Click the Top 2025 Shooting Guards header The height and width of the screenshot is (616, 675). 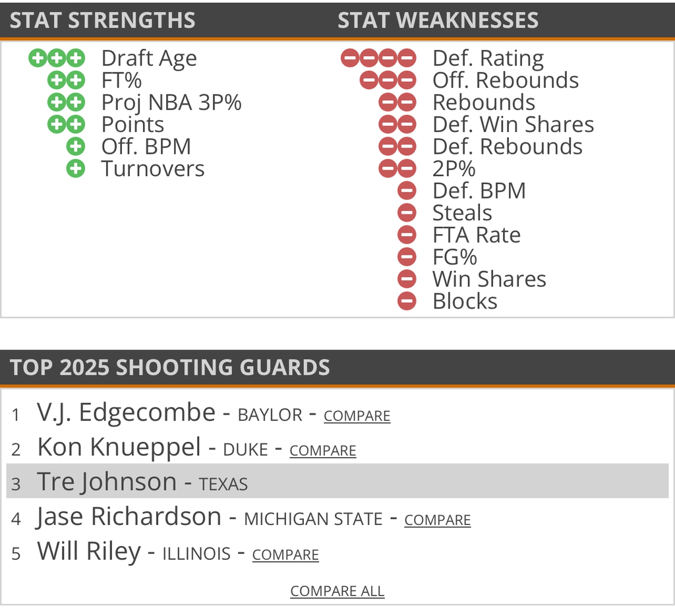point(170,367)
